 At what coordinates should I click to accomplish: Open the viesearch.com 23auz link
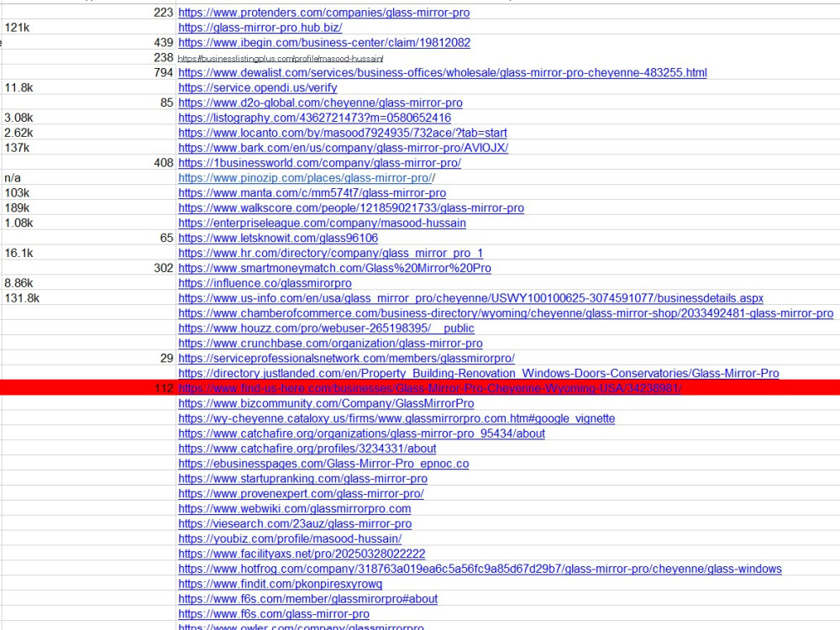295,522
